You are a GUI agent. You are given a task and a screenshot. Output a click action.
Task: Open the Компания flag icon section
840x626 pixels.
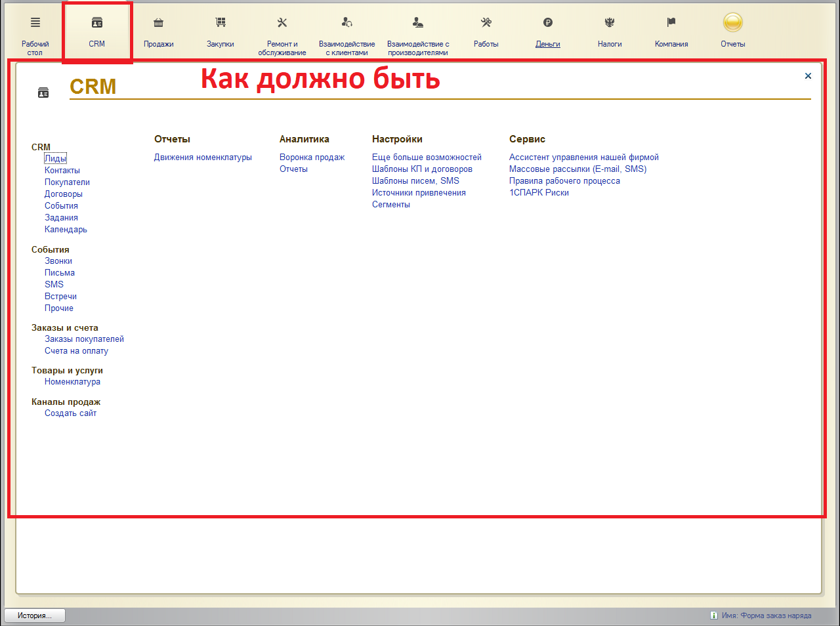pyautogui.click(x=671, y=23)
